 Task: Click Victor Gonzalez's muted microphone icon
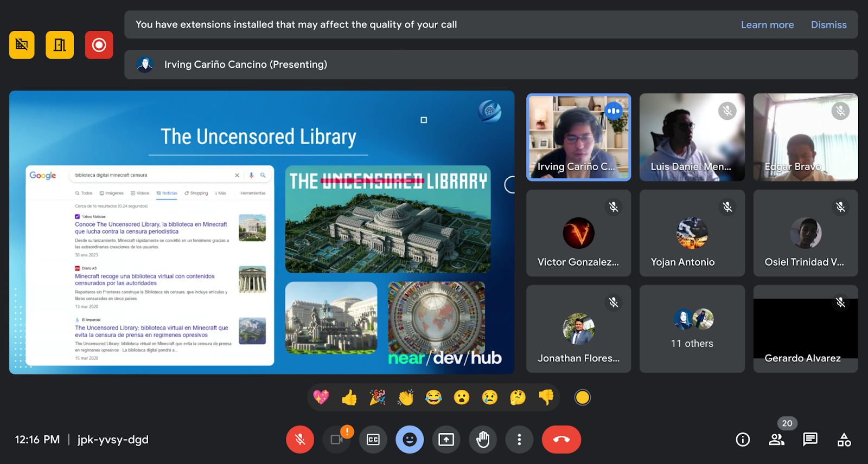pyautogui.click(x=614, y=207)
